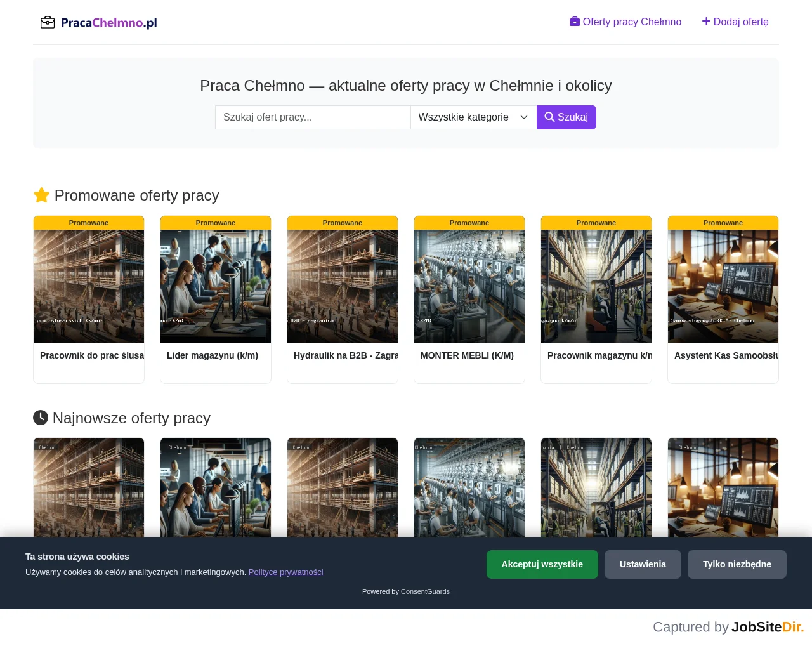Click the Pracownik magazynu k/m title
Viewport: 812px width, 646px height.
point(599,355)
